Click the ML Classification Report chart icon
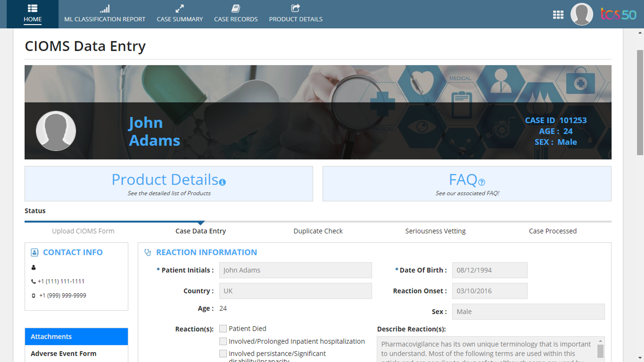Screen dimensions: 644x362 click(104, 9)
